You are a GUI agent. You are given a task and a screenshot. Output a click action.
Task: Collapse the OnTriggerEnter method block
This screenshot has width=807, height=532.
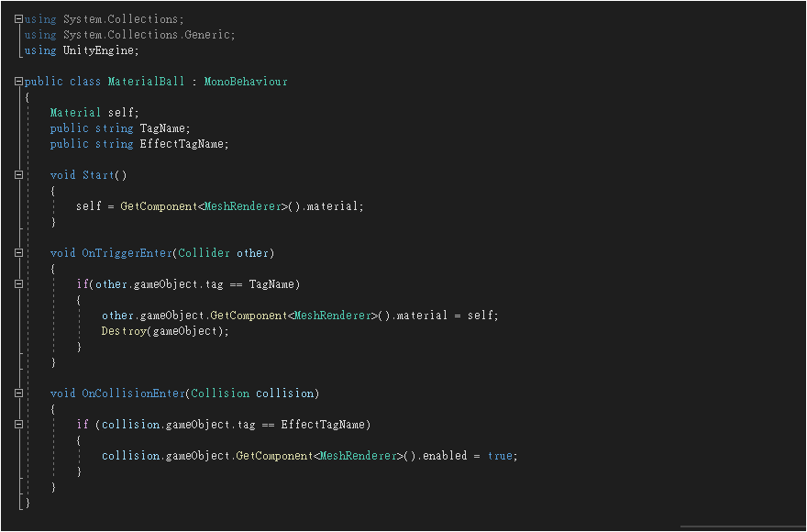19,253
